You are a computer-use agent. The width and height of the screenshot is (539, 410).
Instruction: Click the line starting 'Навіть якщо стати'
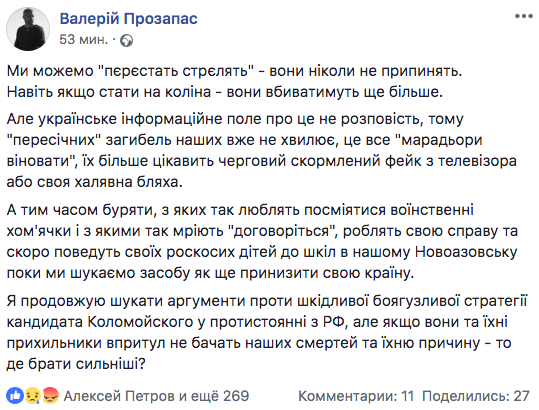pos(225,92)
